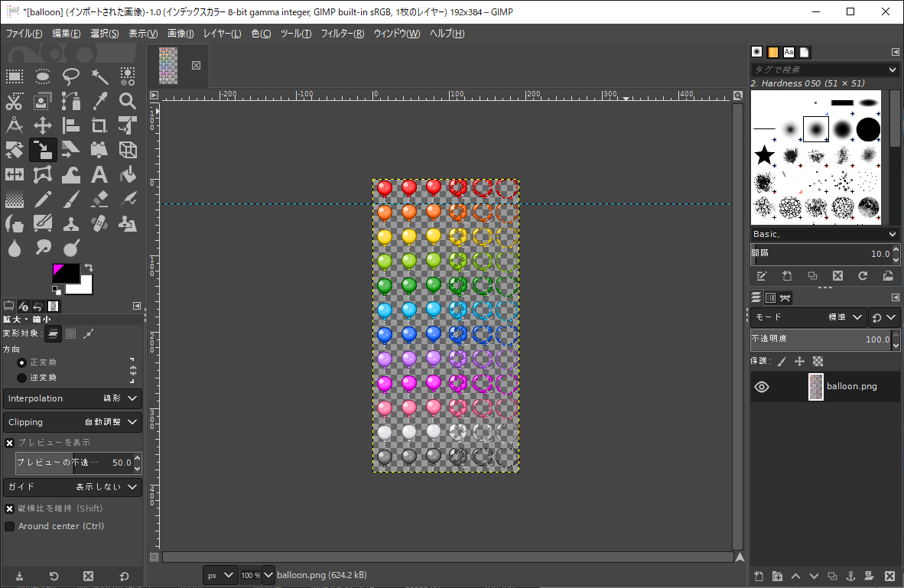Screen dimensions: 904x588
Task: Select the Smudge tool
Action: tap(43, 248)
